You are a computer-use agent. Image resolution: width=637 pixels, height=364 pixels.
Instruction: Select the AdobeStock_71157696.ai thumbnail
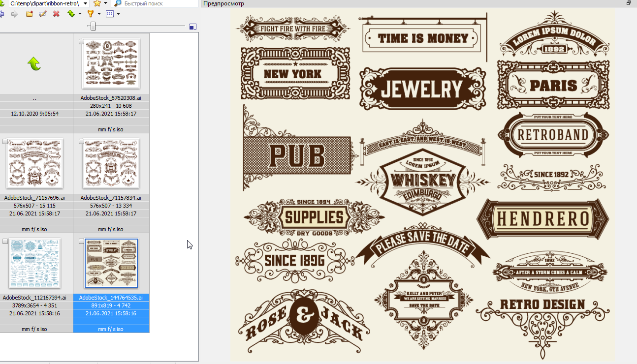(35, 163)
